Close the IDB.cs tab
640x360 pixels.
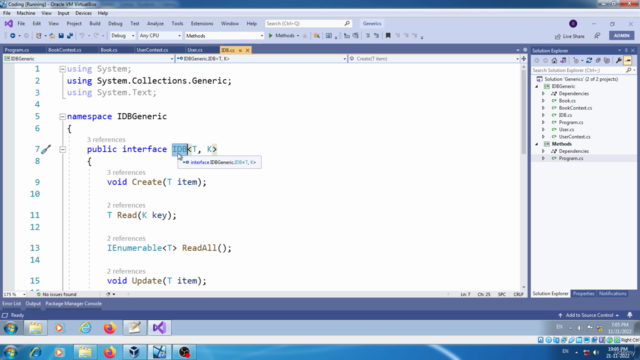coord(247,50)
